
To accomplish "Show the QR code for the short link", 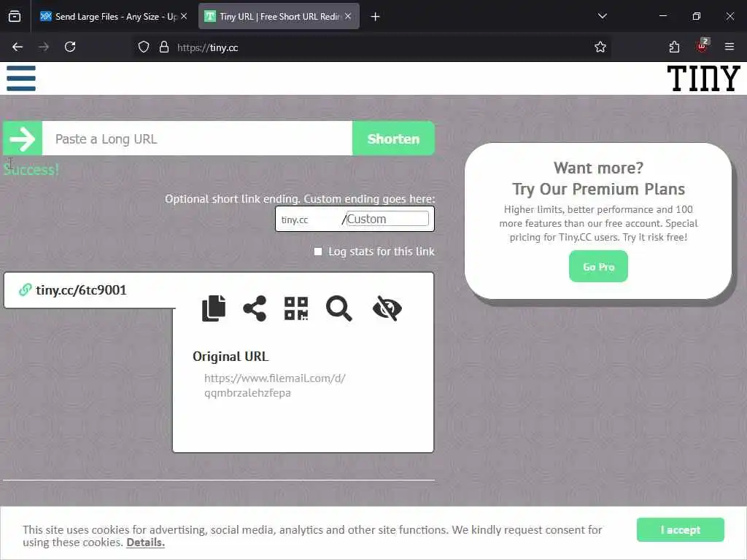I will (296, 308).
